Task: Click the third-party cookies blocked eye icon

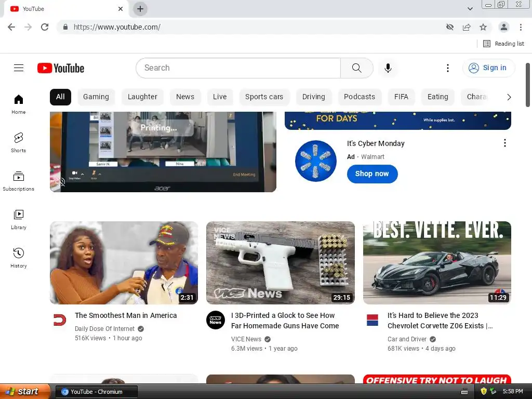Action: pos(450,27)
